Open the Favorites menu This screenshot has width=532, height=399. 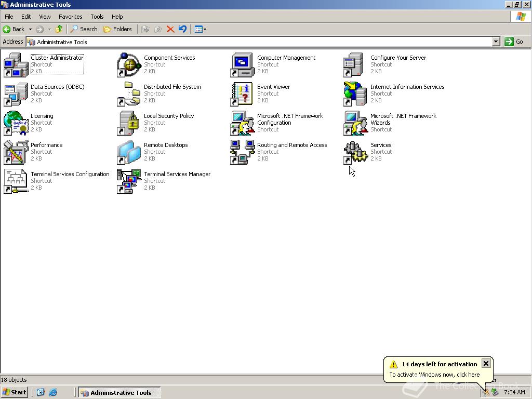(70, 17)
